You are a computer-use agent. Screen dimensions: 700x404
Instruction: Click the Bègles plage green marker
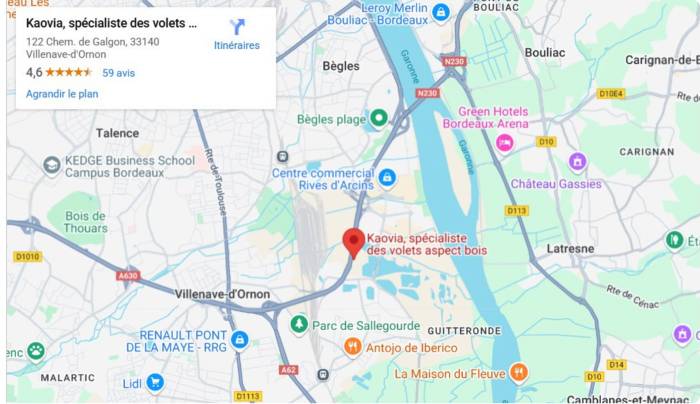(x=379, y=118)
